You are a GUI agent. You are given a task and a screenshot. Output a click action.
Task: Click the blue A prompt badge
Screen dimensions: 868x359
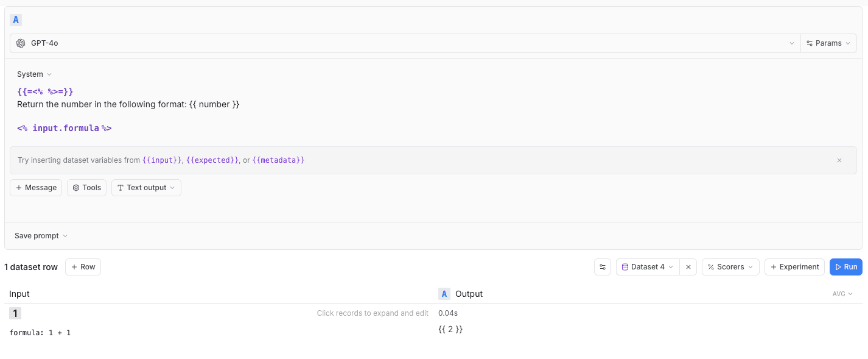click(x=16, y=20)
